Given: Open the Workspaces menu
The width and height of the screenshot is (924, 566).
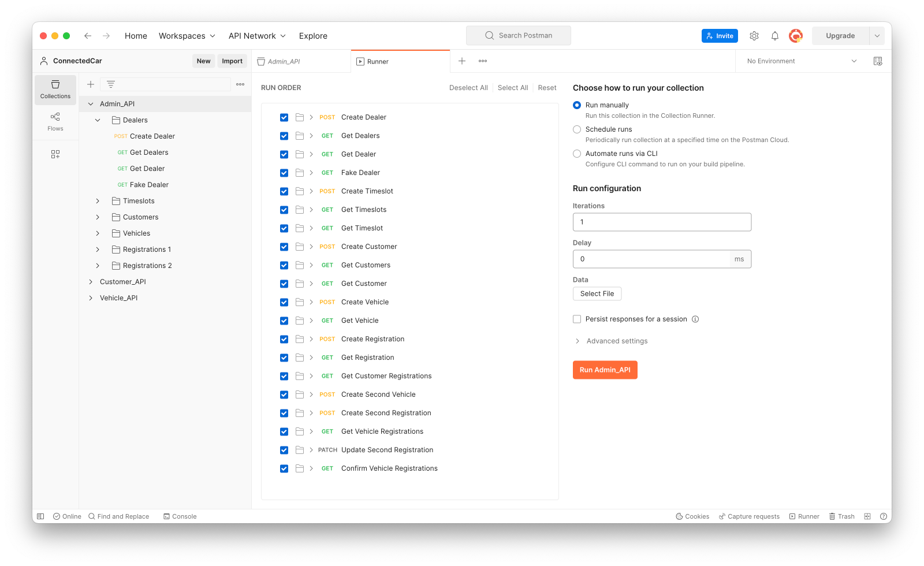Looking at the screenshot, I should [x=187, y=36].
